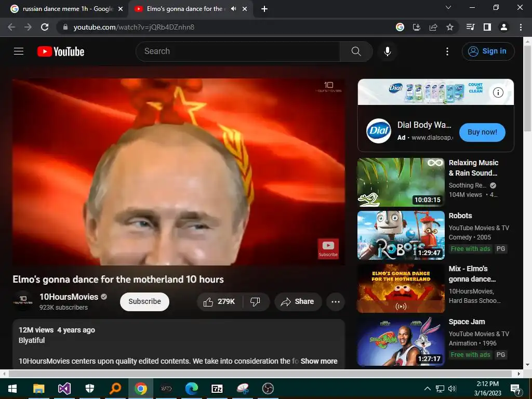This screenshot has width=532, height=399.
Task: Click Relaxing Music & Rain Sound title
Action: point(474,168)
